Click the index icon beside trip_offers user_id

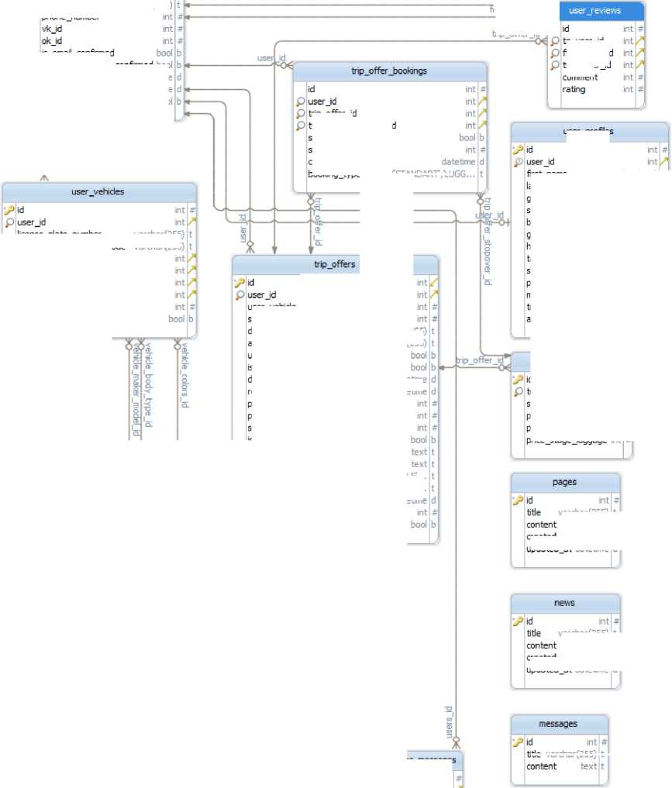pos(240,295)
